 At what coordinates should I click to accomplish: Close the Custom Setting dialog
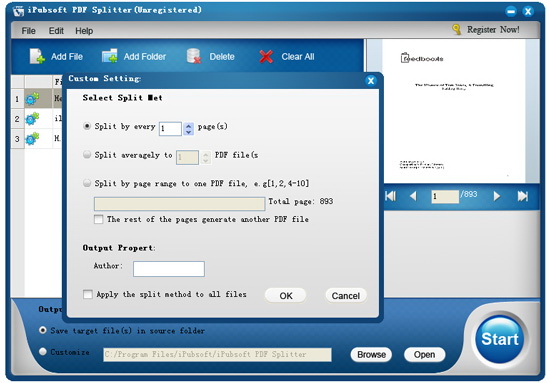(371, 81)
